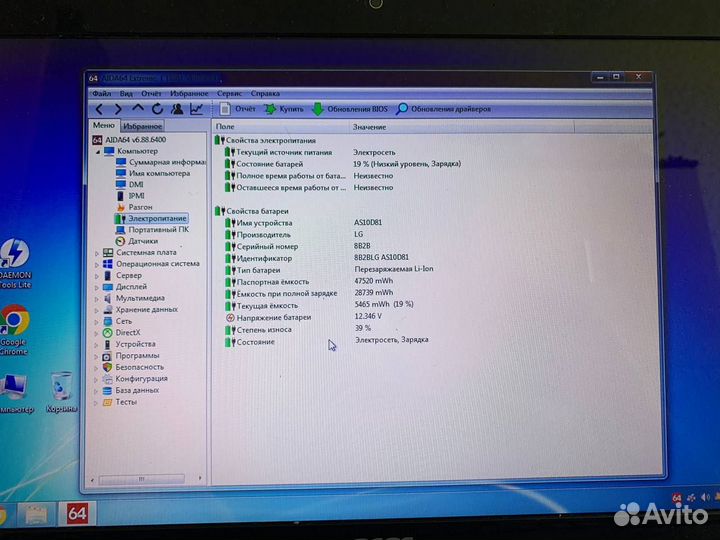Select the Устройства tree icon

point(107,344)
